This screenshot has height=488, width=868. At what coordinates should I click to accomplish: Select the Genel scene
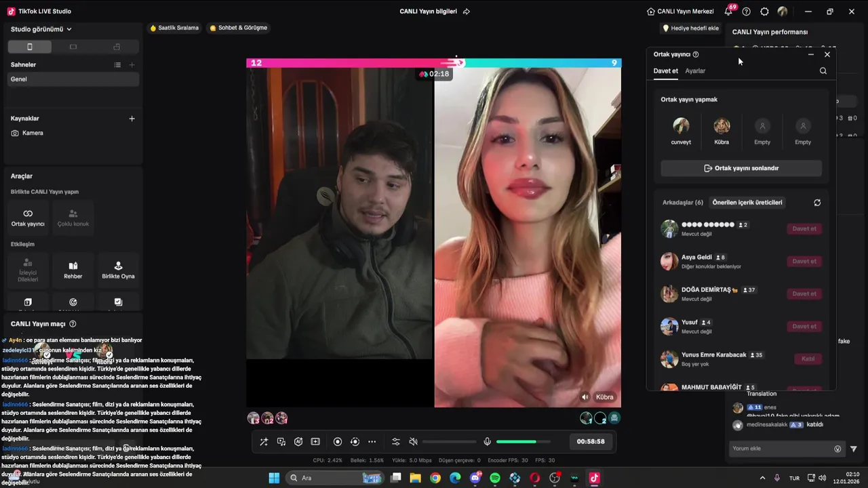click(73, 79)
